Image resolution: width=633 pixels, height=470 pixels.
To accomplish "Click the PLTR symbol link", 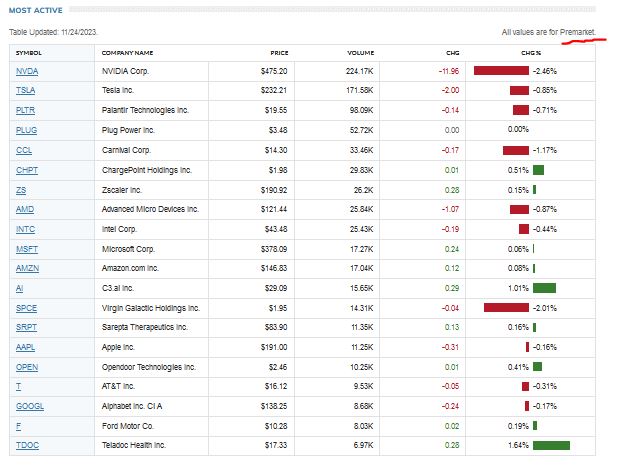I will tap(26, 111).
